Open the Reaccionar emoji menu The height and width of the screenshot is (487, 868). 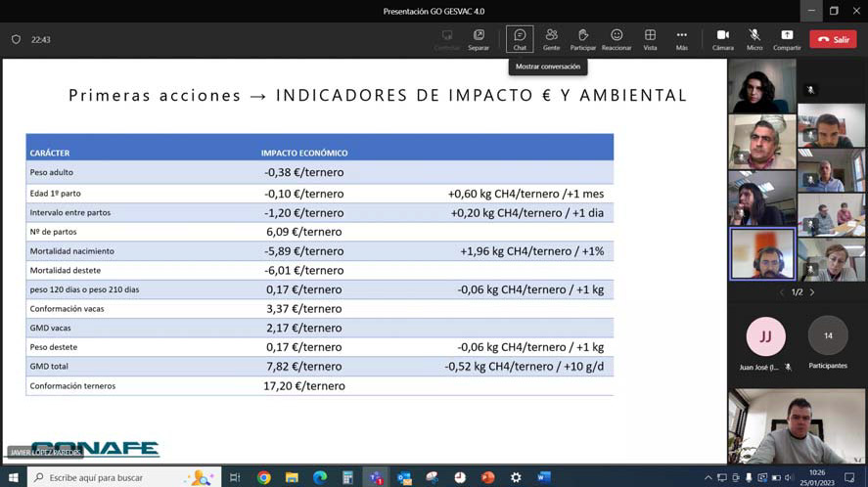click(617, 39)
